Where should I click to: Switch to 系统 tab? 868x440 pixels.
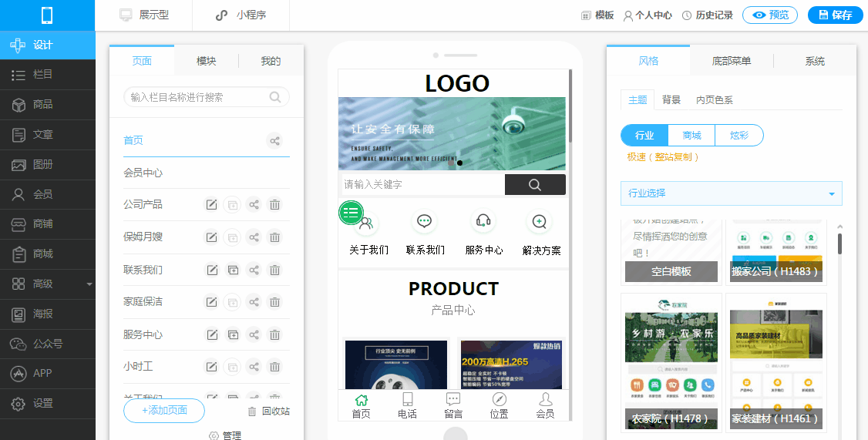(815, 61)
